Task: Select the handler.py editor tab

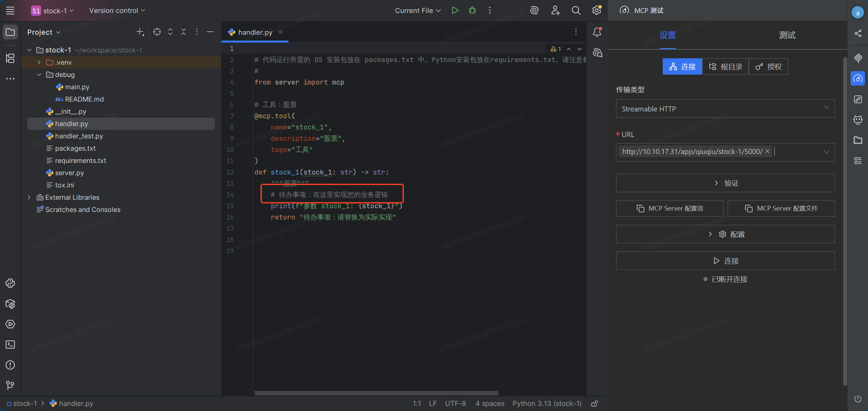Action: 255,32
